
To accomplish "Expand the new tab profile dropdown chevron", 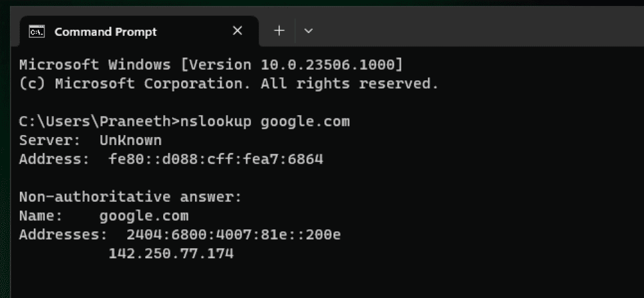I will tap(308, 31).
